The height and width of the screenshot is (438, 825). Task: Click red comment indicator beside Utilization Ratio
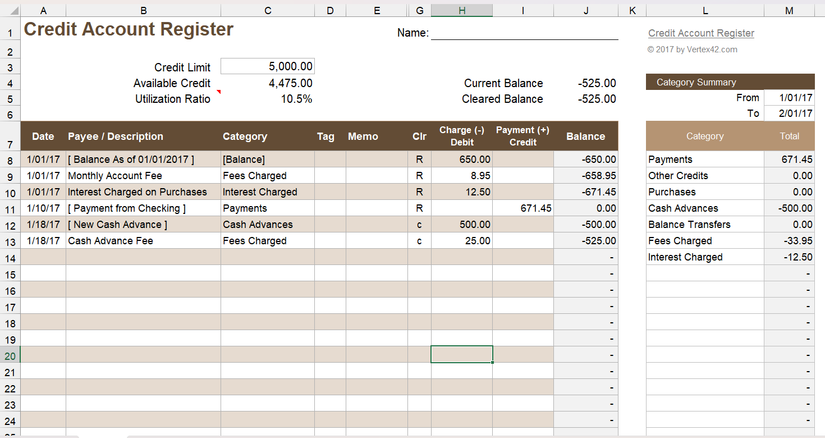[218, 93]
